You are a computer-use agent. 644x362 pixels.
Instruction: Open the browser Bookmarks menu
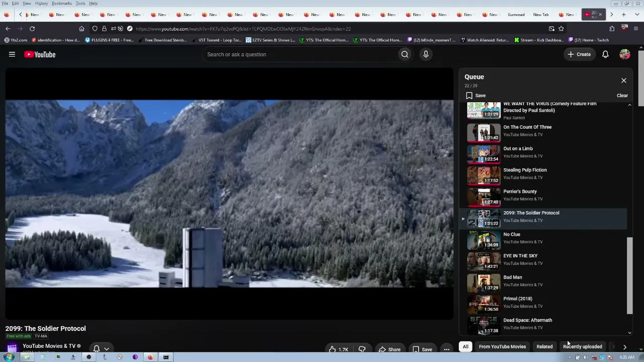point(61,4)
